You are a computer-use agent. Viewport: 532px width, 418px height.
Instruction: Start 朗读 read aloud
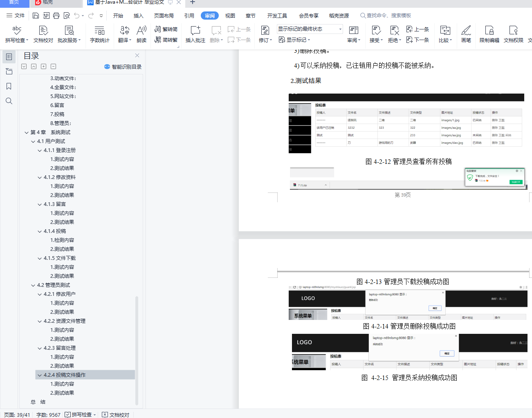[x=141, y=34]
